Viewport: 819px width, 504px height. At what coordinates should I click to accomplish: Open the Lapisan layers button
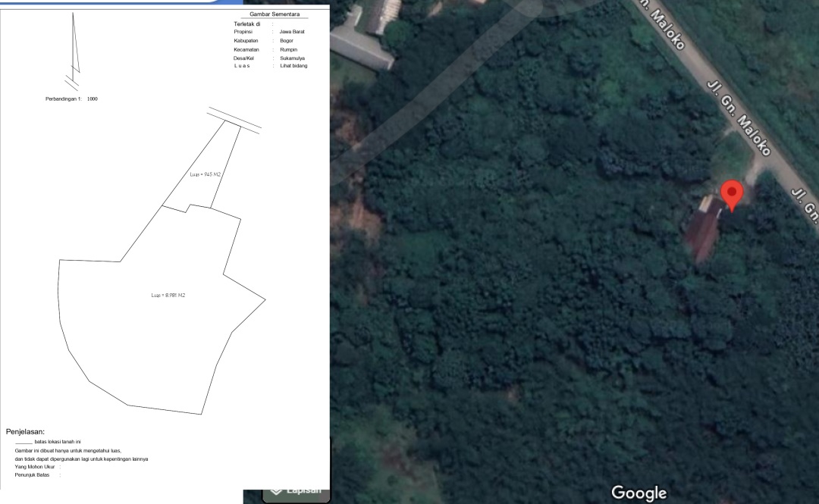296,490
